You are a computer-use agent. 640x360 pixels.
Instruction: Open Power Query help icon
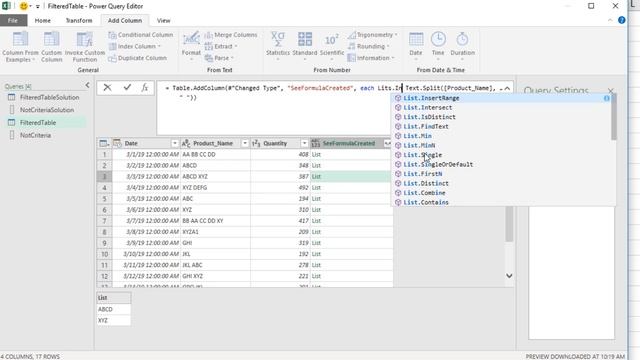(621, 20)
